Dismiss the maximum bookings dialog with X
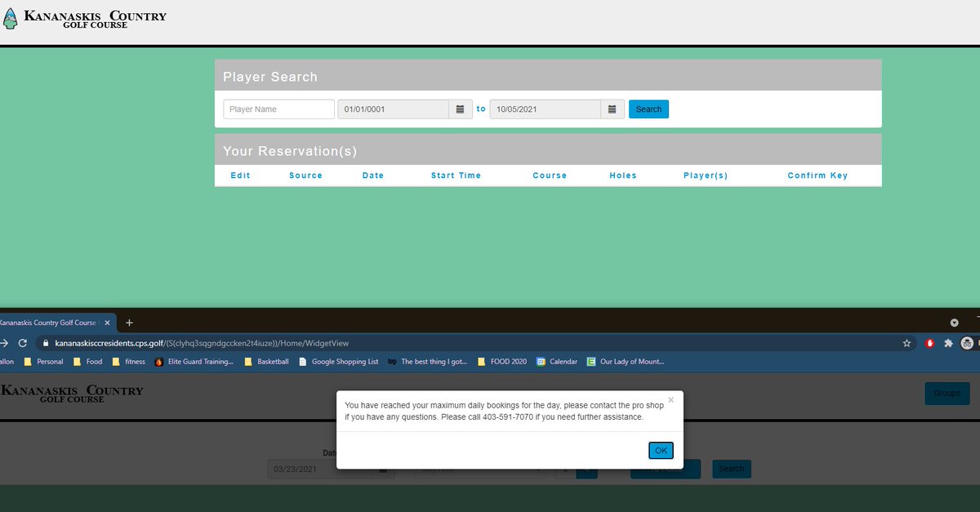 [671, 400]
